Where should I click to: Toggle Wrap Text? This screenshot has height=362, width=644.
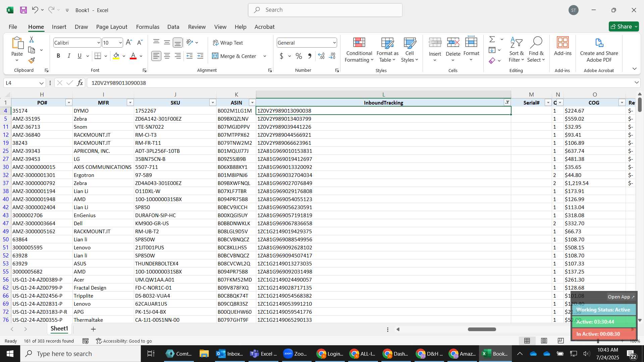(228, 43)
